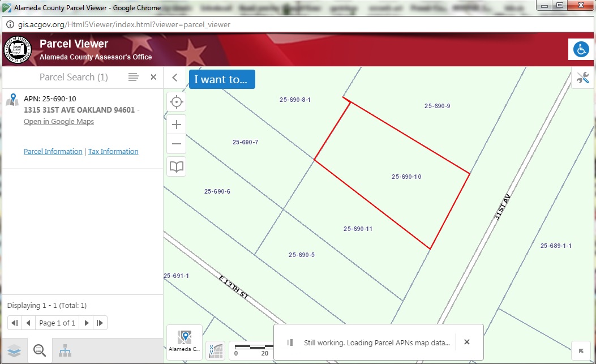Viewport: 596px width, 364px height.
Task: Open the Parcel Information link
Action: 53,151
